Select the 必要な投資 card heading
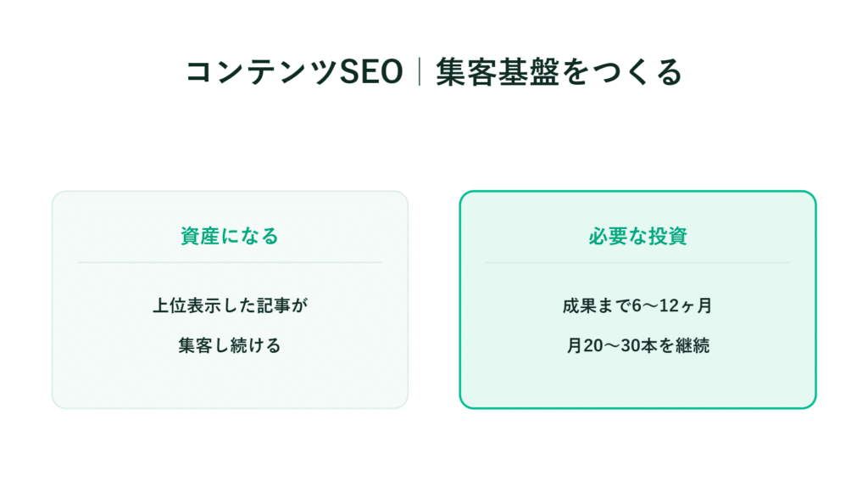Viewport: 868px width, 504px height. tap(637, 236)
